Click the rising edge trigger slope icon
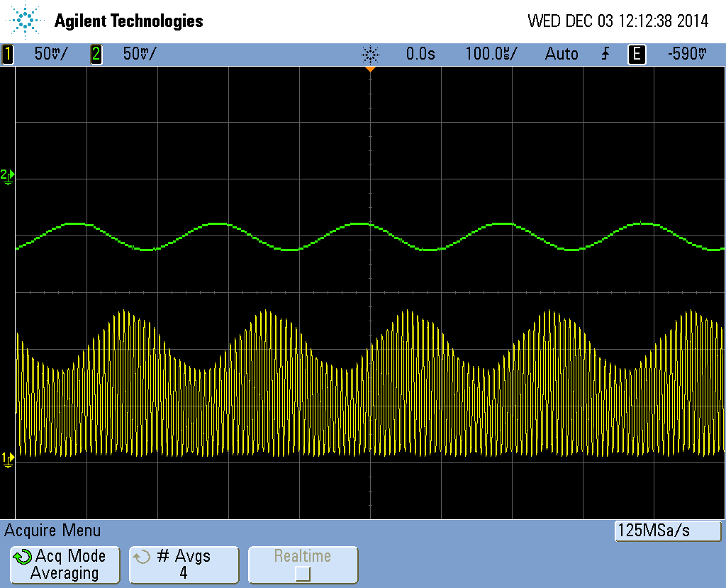The height and width of the screenshot is (588, 726). pyautogui.click(x=605, y=54)
